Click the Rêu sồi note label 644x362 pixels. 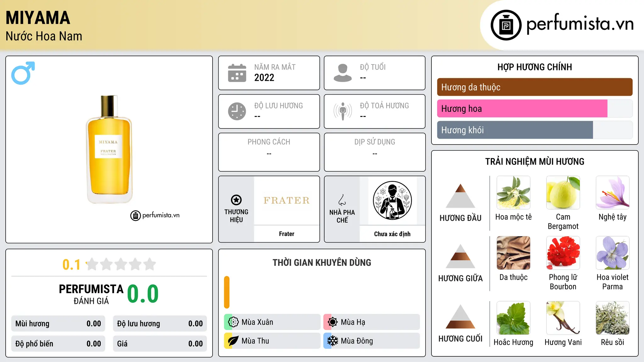(613, 342)
